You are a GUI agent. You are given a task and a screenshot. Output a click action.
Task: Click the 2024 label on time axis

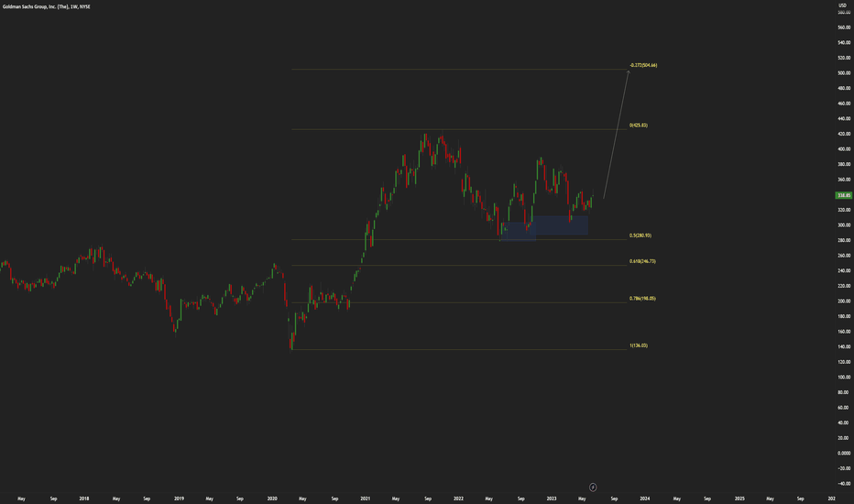click(x=645, y=499)
